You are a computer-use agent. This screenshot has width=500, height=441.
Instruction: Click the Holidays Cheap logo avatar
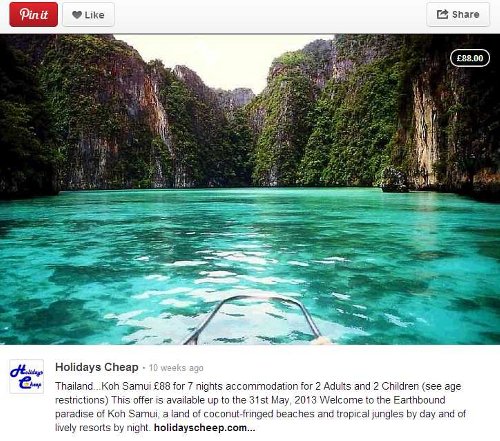coord(27,376)
